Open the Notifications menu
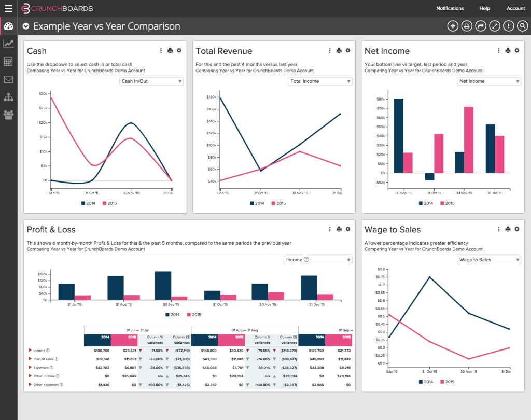This screenshot has height=420, width=531. tap(450, 8)
